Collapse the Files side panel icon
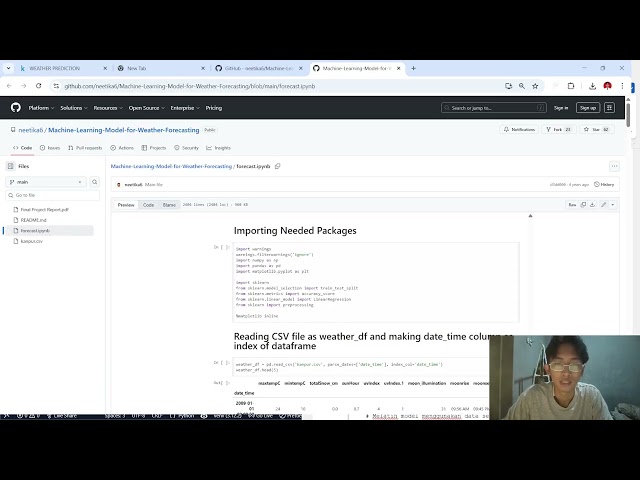 pos(10,166)
